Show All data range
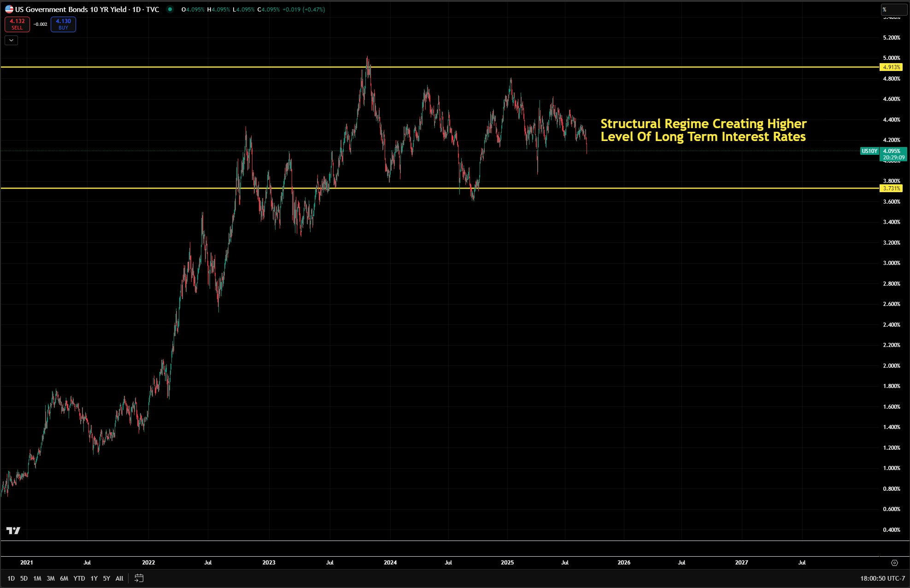 tap(119, 578)
